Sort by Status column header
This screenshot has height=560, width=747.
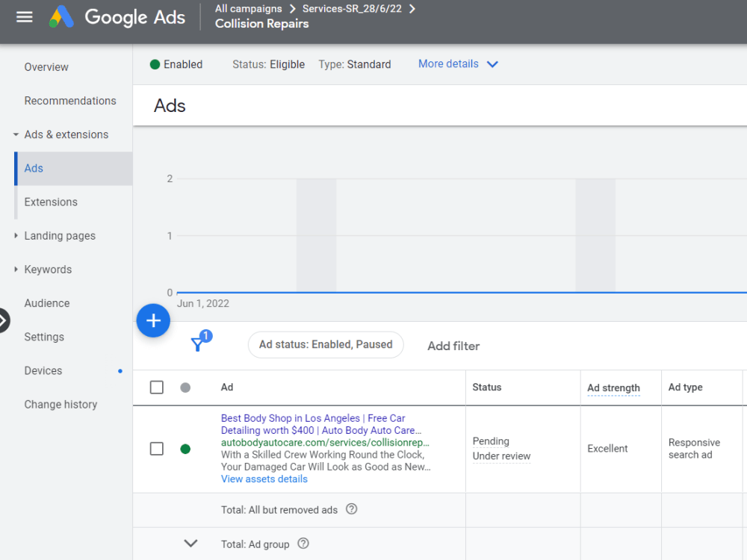tap(487, 387)
